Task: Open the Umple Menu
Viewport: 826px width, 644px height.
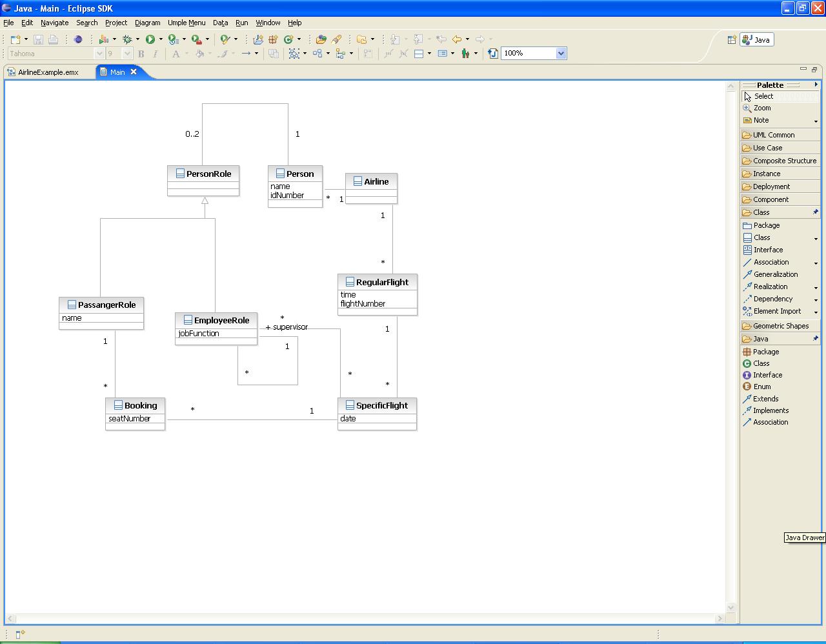Action: click(x=186, y=23)
